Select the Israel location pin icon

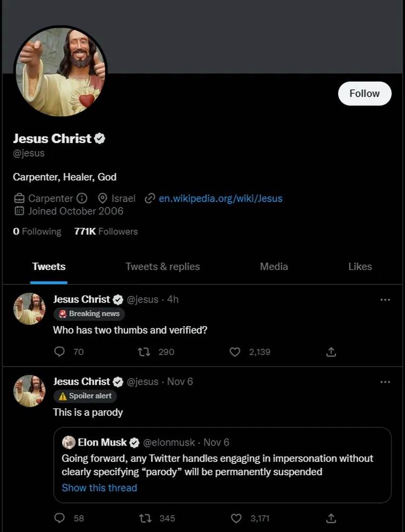pyautogui.click(x=102, y=198)
